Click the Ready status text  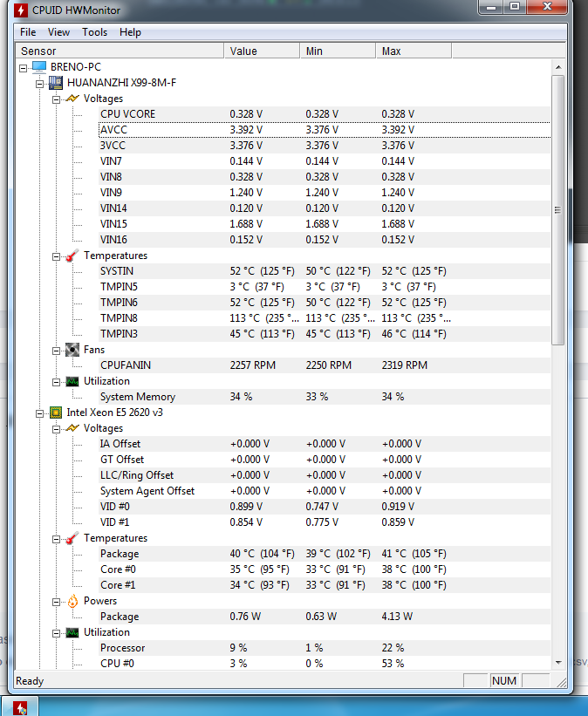pos(30,681)
